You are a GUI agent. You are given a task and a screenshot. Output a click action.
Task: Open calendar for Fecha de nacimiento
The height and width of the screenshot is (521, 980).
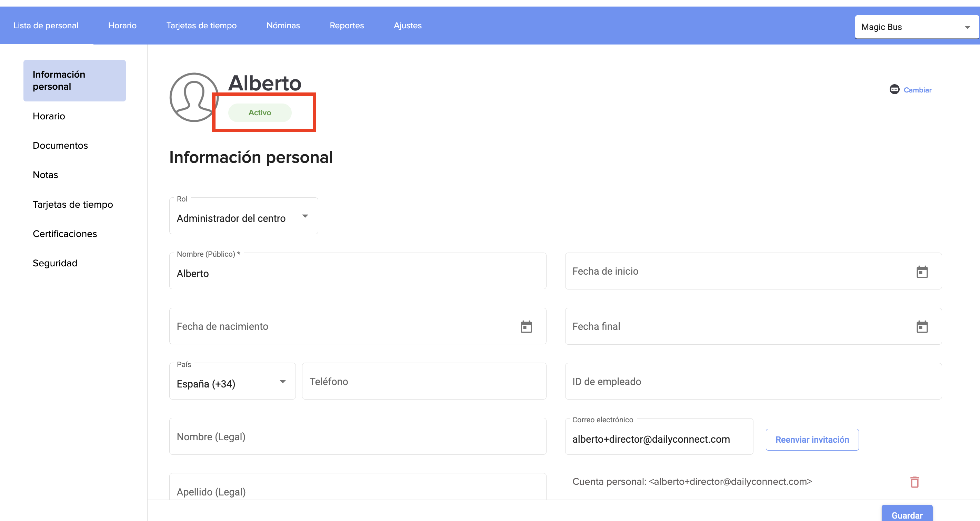[x=526, y=326]
